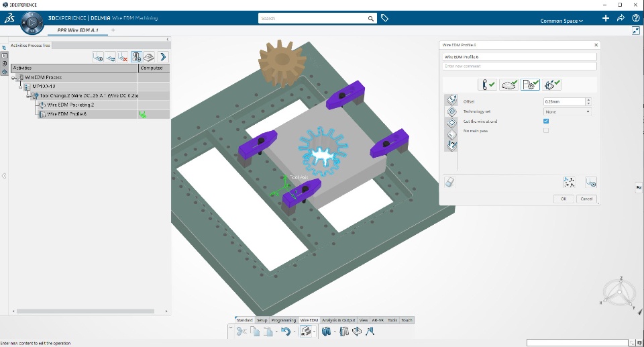Click the search magnifier icon
Viewport: 644px width, 347px height.
click(x=370, y=19)
